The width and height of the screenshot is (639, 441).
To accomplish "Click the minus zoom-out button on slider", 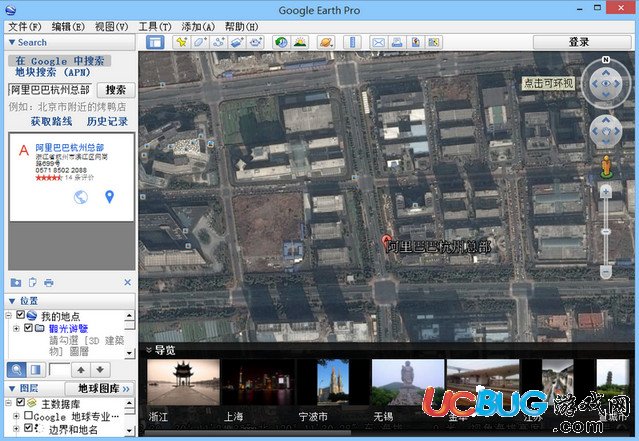I will point(606,271).
